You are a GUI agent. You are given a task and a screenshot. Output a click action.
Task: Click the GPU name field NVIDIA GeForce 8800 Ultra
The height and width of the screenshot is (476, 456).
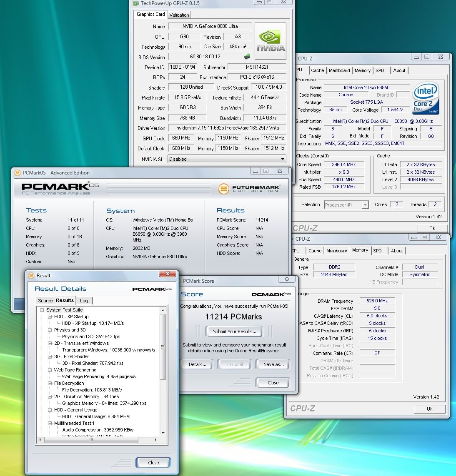210,26
